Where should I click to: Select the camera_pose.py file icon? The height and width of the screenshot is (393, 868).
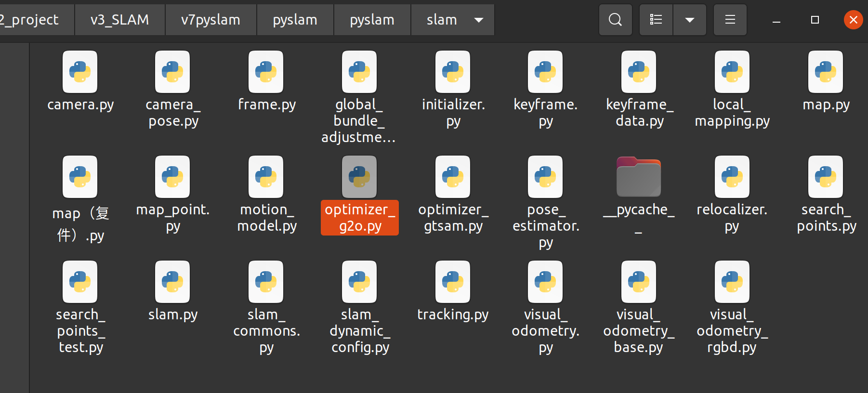point(172,72)
